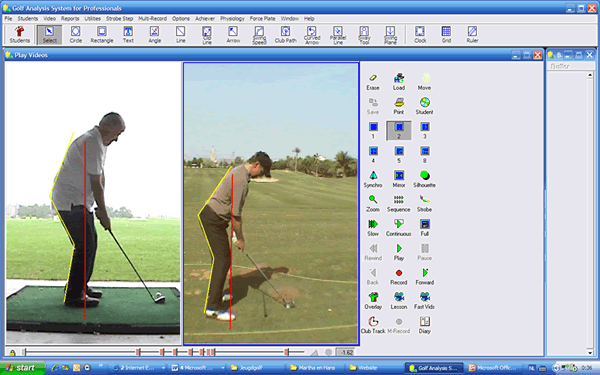
Task: Open the Students toolbar button
Action: [x=19, y=35]
